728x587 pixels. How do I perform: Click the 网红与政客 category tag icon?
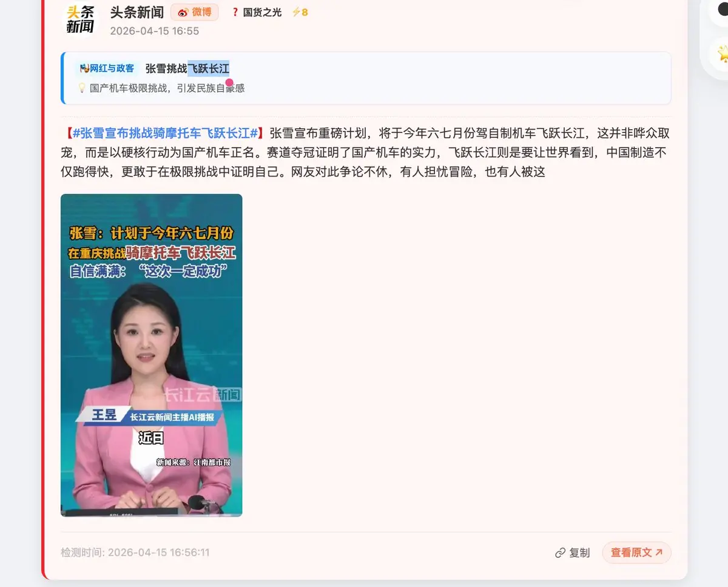click(84, 69)
